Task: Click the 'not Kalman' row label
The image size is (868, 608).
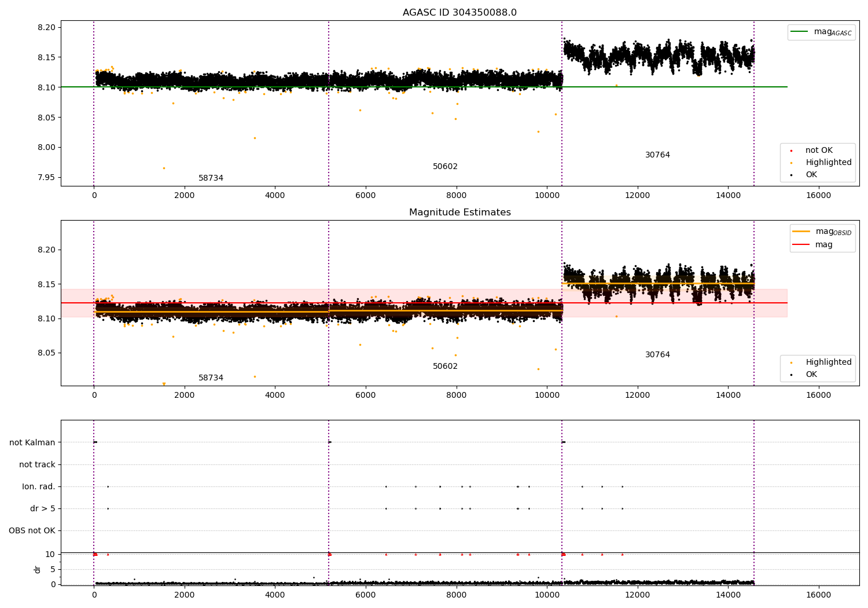Action: tap(32, 442)
